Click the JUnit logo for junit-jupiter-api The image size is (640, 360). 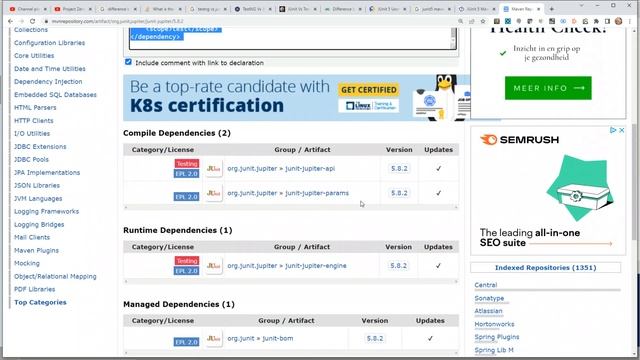click(214, 169)
